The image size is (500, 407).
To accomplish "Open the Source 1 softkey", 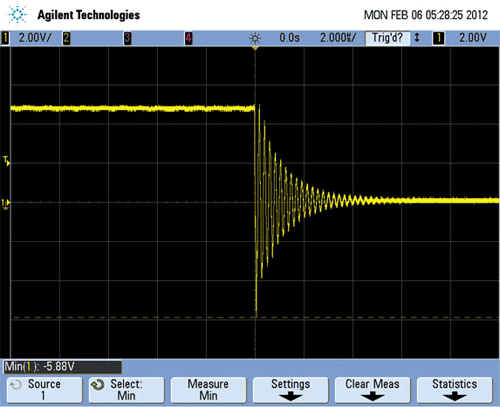I will click(44, 390).
